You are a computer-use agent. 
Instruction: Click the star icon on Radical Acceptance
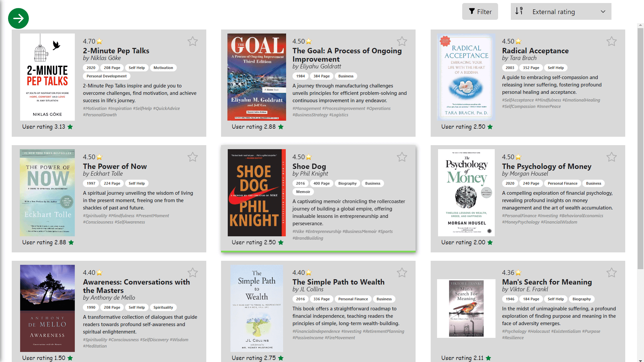(x=612, y=42)
